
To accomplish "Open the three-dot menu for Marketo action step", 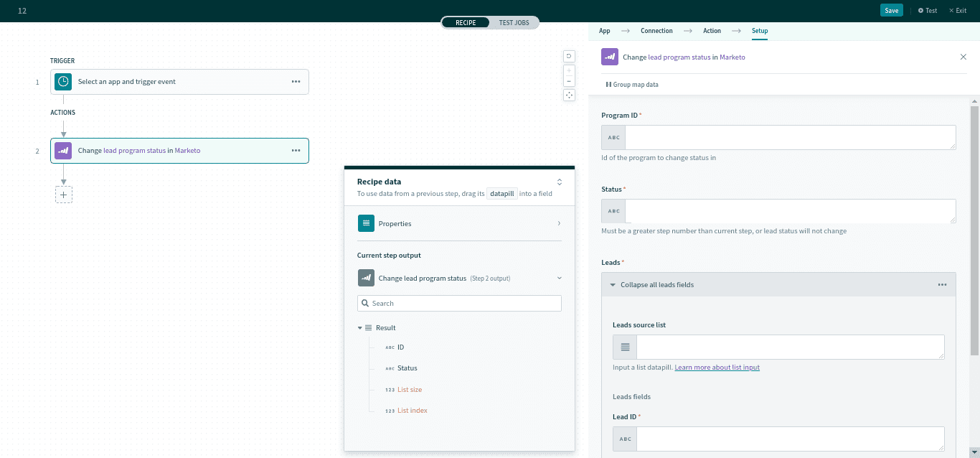I will (296, 151).
